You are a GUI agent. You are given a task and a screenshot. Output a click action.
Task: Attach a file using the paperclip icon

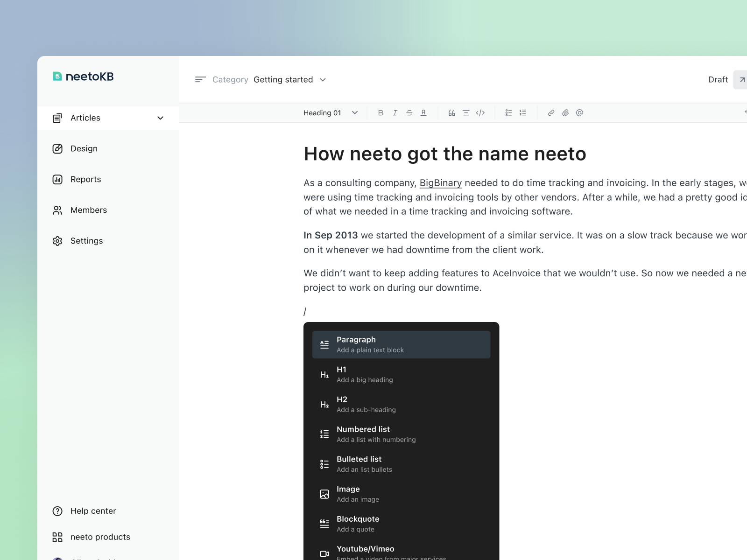coord(565,112)
